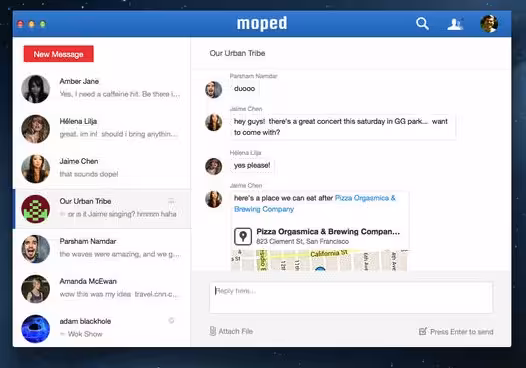This screenshot has width=526, height=368.
Task: Close the moped window
Action: pyautogui.click(x=20, y=24)
